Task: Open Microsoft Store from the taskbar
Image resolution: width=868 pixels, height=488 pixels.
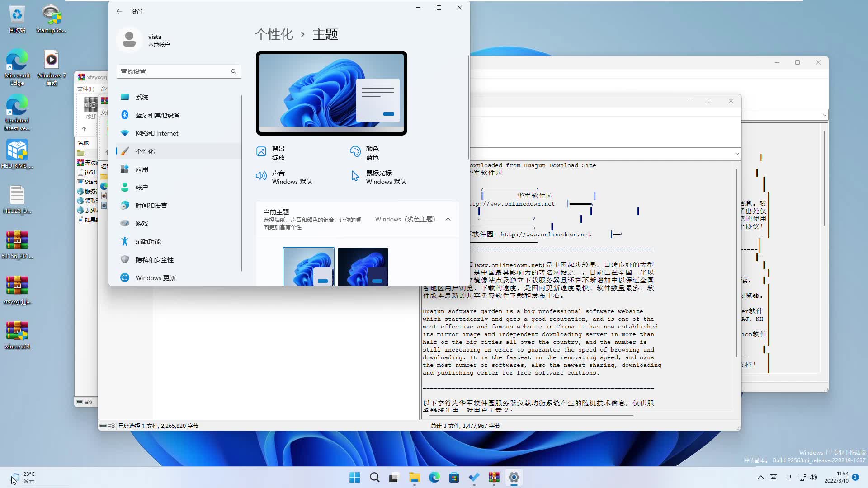Action: [x=454, y=477]
